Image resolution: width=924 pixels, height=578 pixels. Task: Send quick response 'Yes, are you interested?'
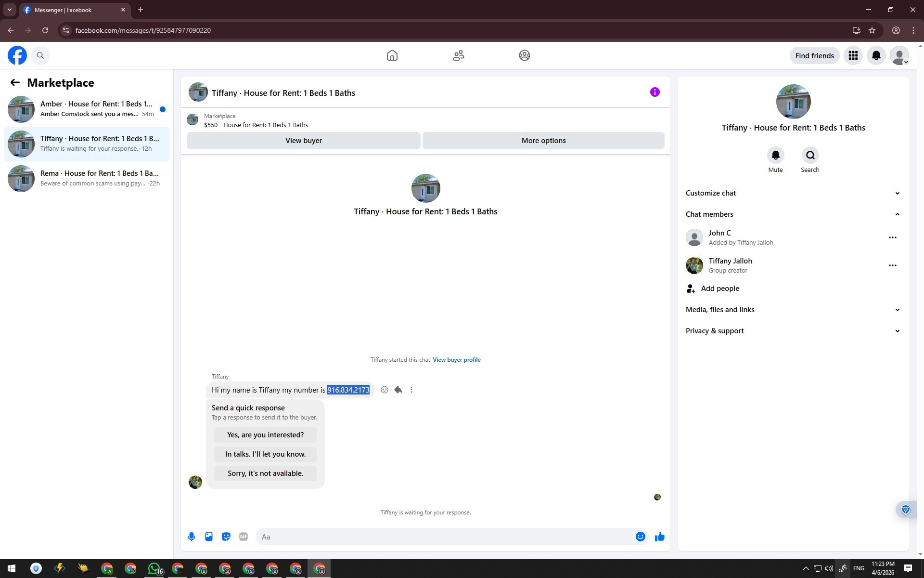[266, 435]
